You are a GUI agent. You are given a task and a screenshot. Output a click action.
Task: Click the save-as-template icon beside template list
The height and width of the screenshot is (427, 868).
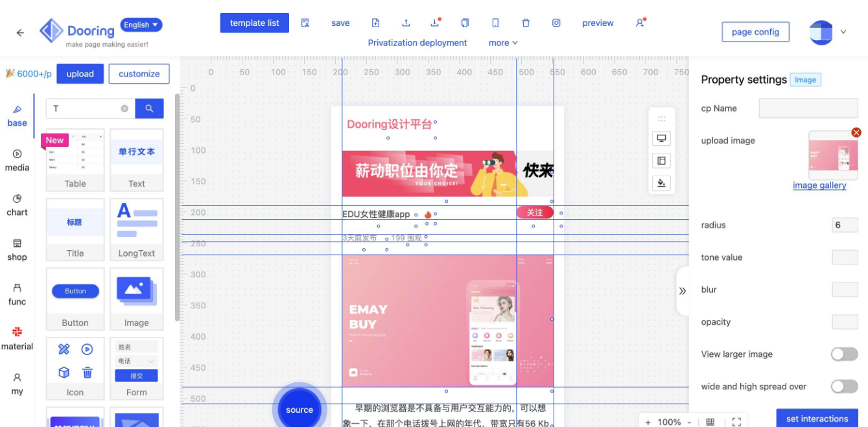(x=305, y=23)
